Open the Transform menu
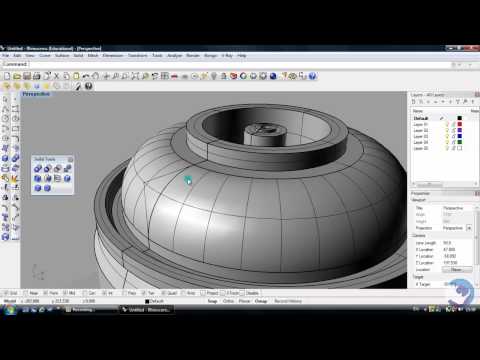Viewport: 480px width, 360px height. [x=138, y=55]
